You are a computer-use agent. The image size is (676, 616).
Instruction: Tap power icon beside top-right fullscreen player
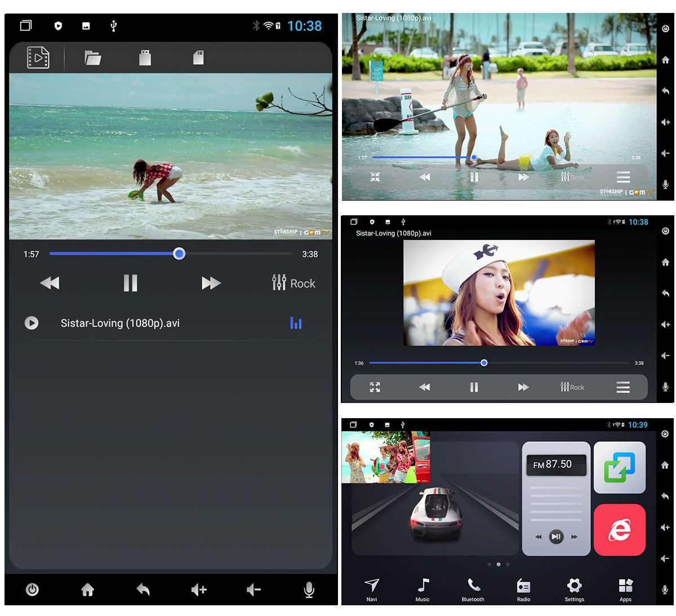tap(665, 29)
